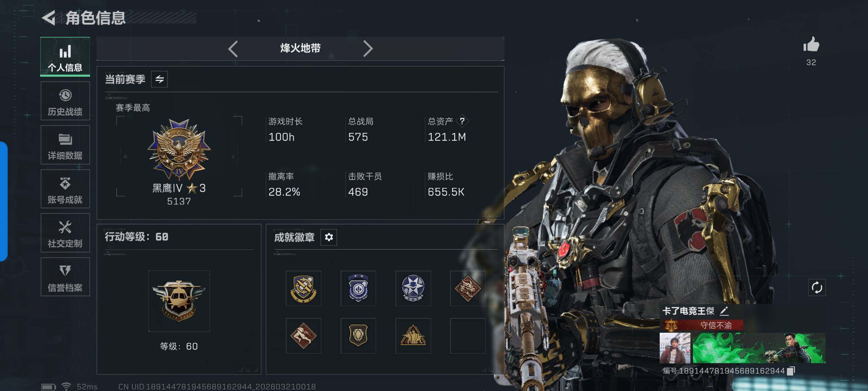The width and height of the screenshot is (868, 391).
Task: Click the player avatar photo thumbnail
Action: coord(675,348)
